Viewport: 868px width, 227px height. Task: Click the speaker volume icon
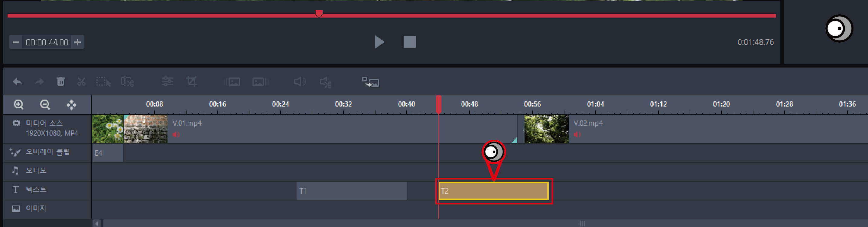[x=300, y=82]
